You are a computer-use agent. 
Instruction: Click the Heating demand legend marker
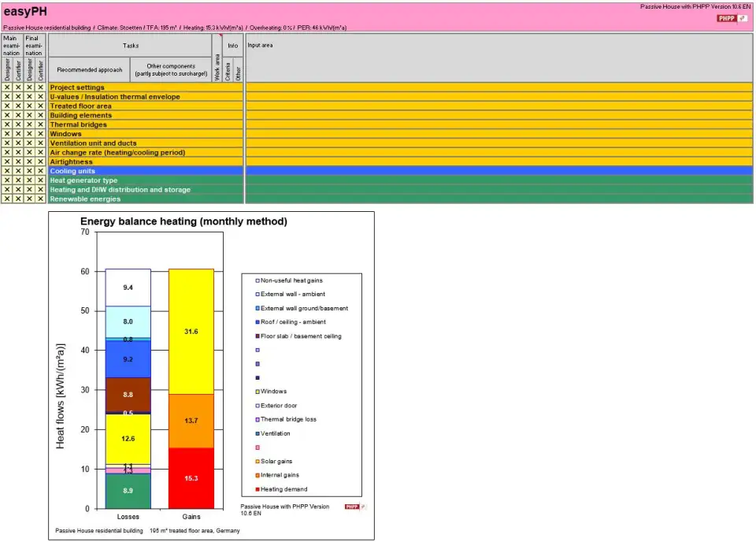pos(257,489)
